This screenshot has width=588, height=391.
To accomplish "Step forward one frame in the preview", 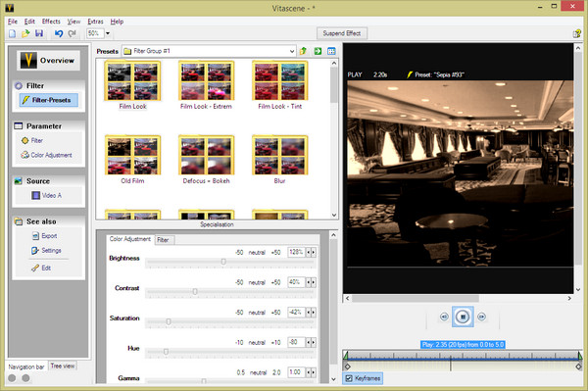I will click(481, 318).
